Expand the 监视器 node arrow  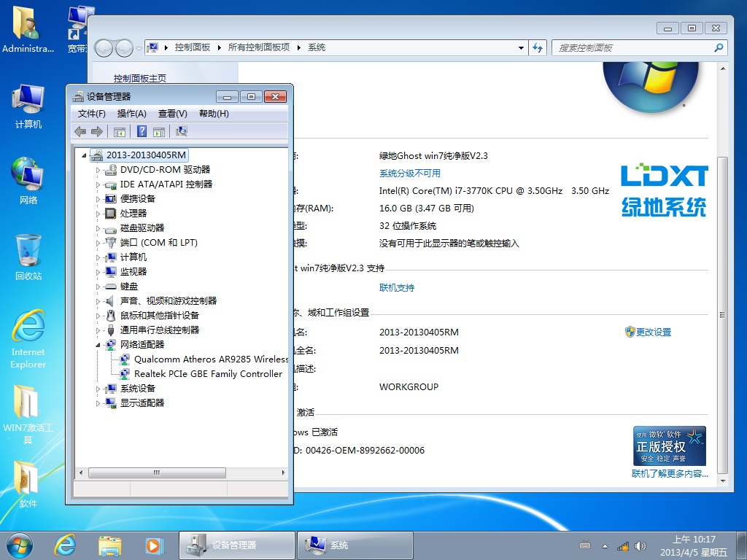98,273
